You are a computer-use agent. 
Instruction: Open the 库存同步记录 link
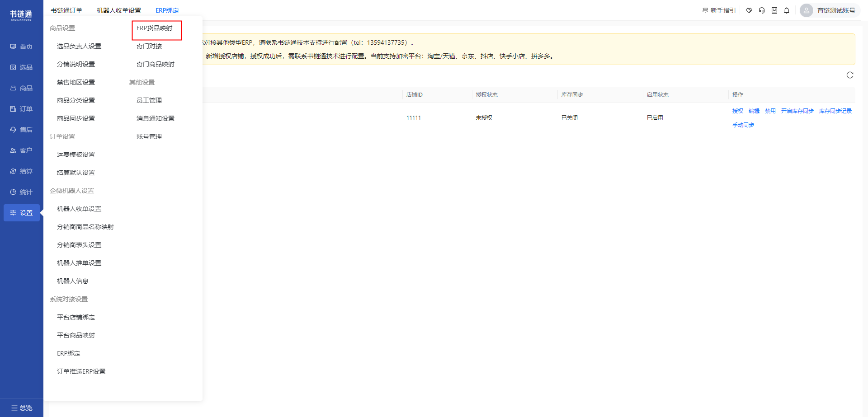pos(835,111)
